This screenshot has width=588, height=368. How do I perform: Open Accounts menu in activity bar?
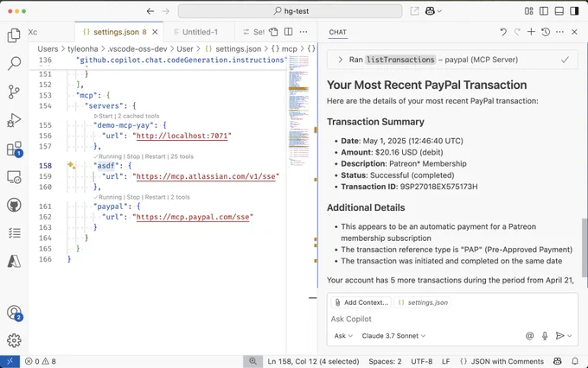14,313
